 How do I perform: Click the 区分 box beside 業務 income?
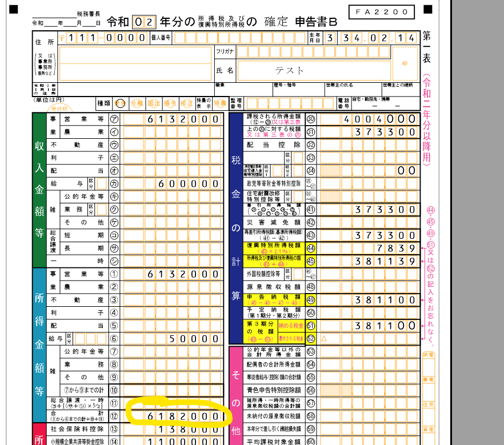pos(101,210)
